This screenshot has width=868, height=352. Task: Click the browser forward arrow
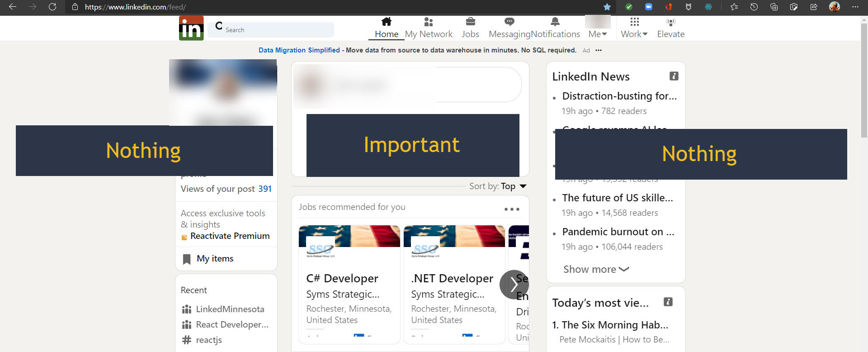pos(33,7)
